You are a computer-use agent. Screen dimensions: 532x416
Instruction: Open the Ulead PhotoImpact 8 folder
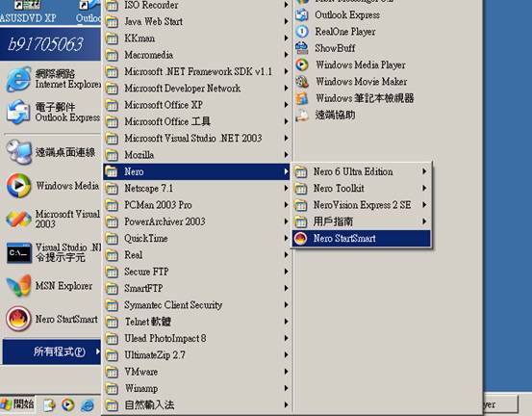[x=196, y=338]
